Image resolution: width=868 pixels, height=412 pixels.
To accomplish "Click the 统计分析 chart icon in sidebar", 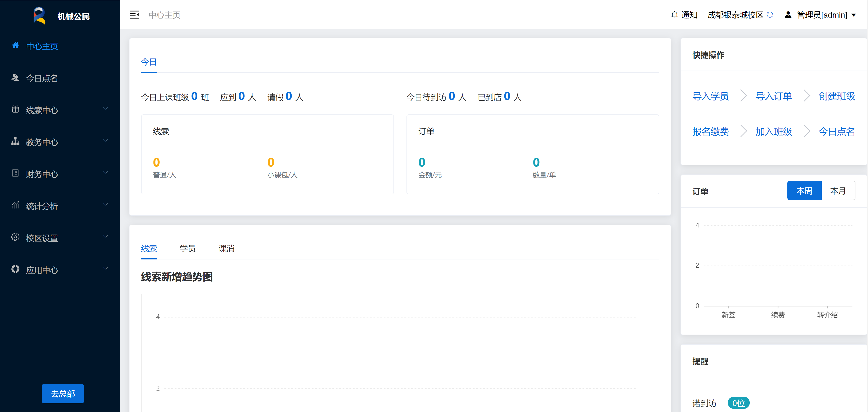I will tap(15, 205).
